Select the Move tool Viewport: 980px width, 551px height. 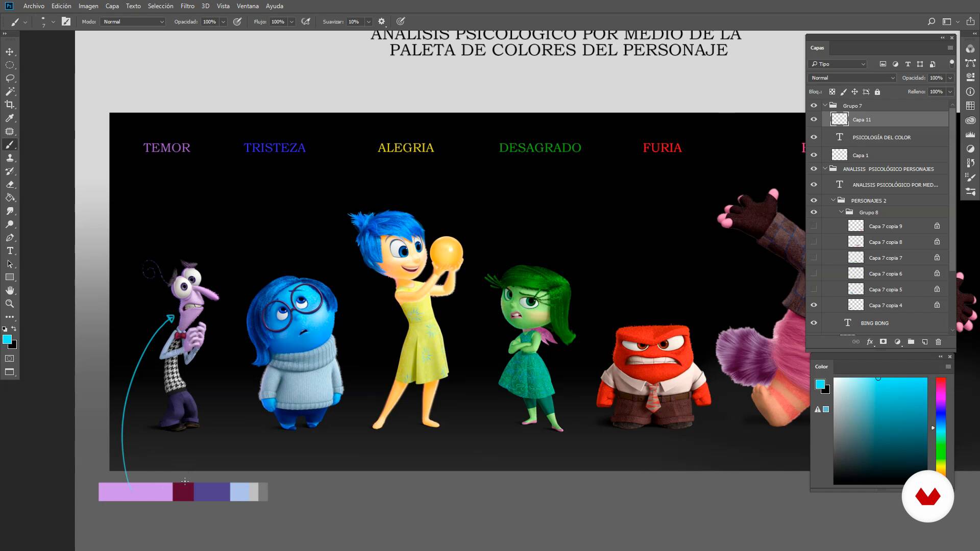[10, 52]
